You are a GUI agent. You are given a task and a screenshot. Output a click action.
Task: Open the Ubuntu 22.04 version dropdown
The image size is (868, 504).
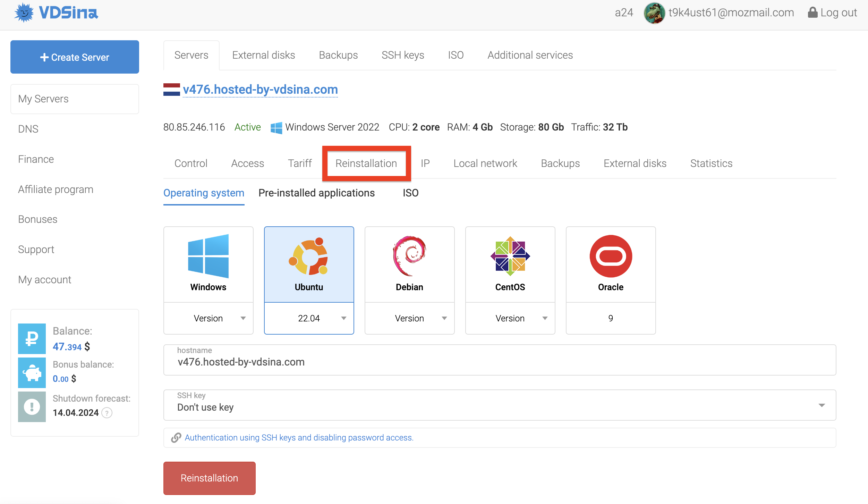coord(309,318)
